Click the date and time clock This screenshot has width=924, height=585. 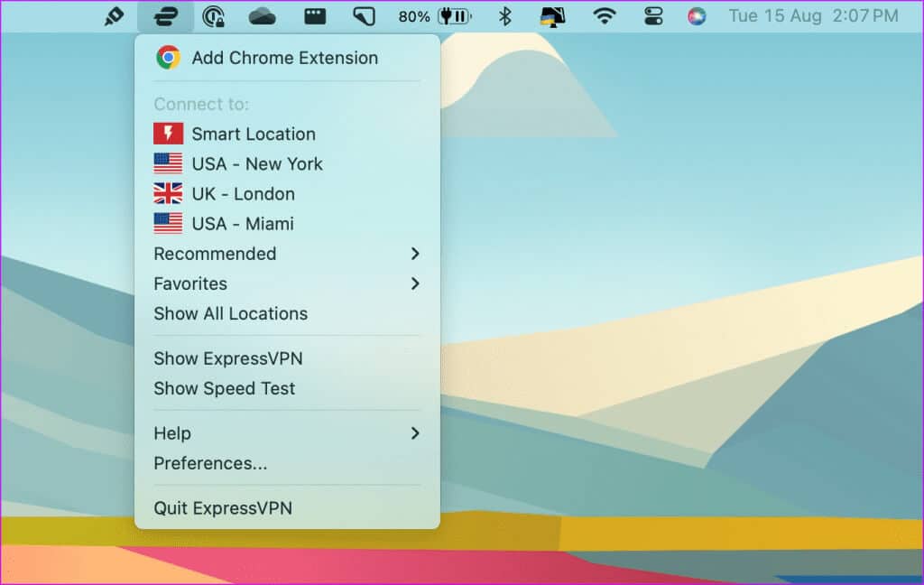813,16
